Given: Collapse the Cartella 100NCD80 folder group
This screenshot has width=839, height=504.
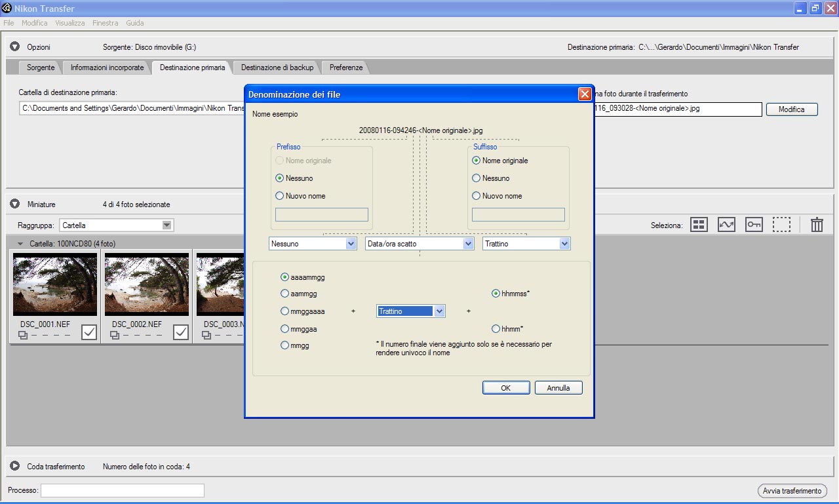Looking at the screenshot, I should (x=20, y=244).
